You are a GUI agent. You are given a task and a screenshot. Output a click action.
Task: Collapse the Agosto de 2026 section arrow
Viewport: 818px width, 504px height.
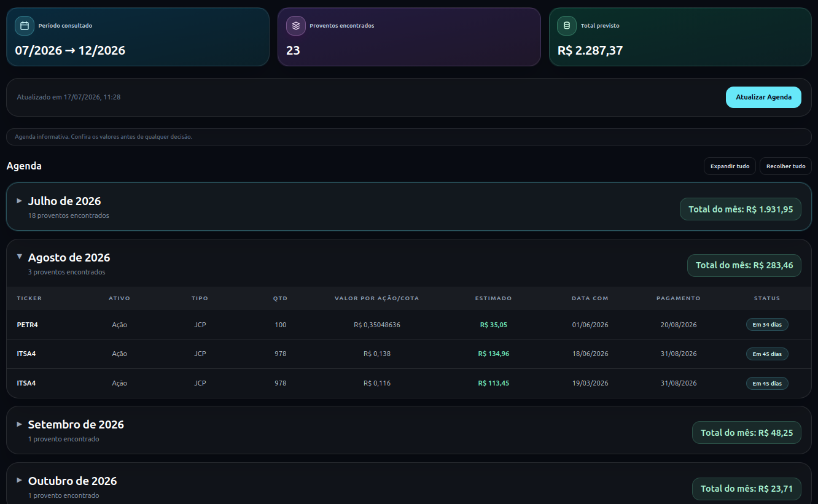[20, 257]
